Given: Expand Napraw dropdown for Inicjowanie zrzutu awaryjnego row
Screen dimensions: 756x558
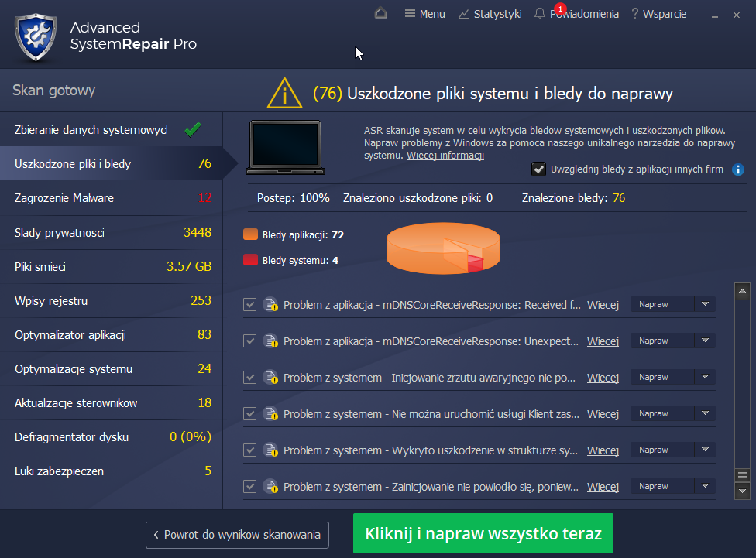Looking at the screenshot, I should 706,377.
